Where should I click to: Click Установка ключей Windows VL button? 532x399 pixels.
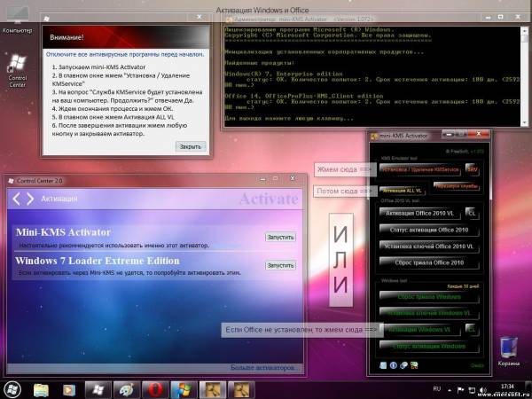pos(429,313)
